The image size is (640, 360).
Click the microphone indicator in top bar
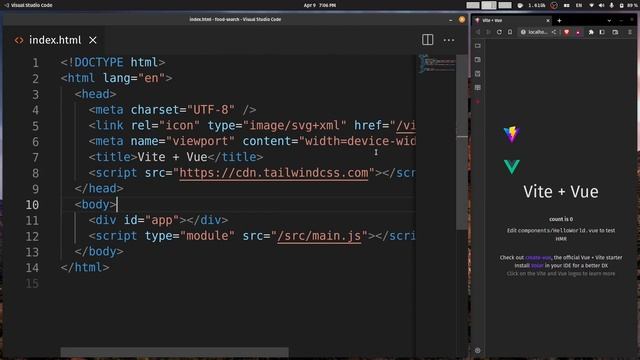[611, 5]
